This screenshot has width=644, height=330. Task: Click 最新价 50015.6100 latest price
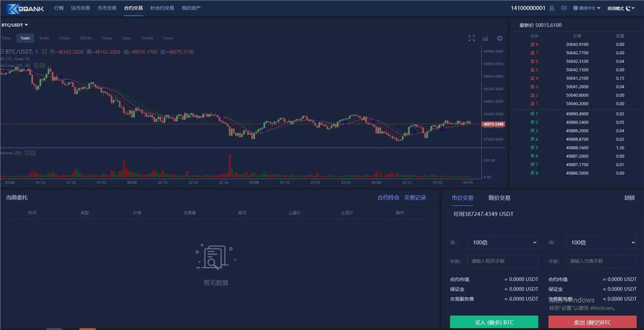click(540, 25)
